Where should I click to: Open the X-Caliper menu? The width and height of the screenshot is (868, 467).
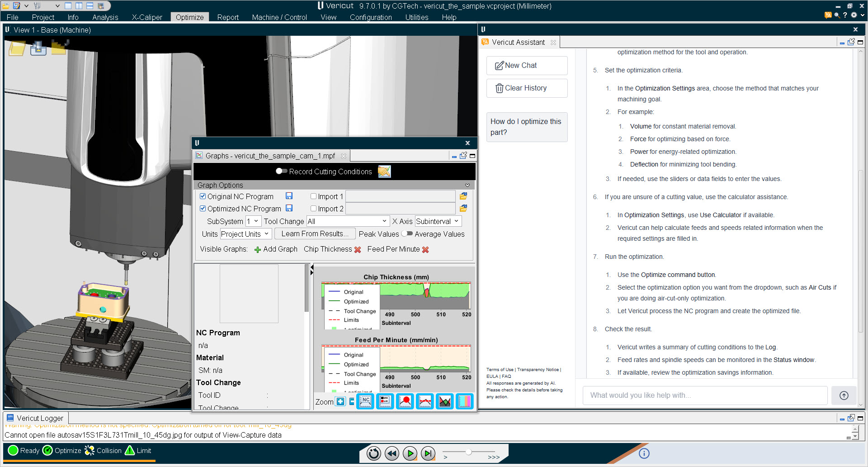pyautogui.click(x=147, y=17)
